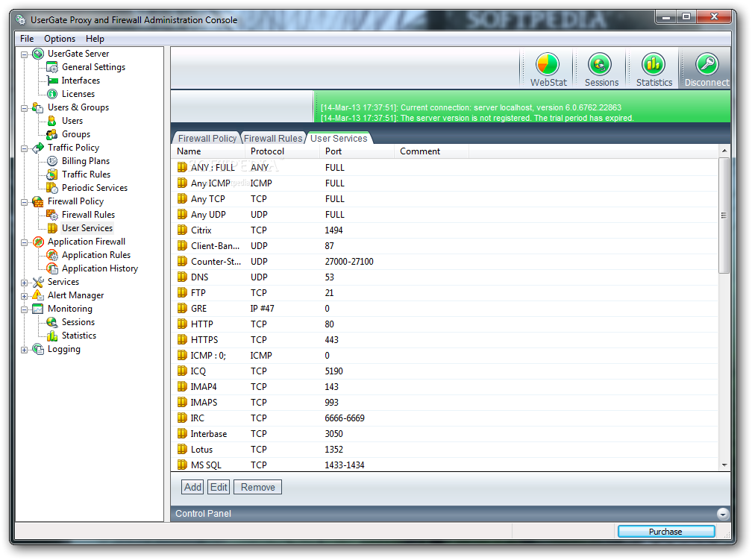The height and width of the screenshot is (560, 752).
Task: Click the Traffic Rules icon
Action: click(x=52, y=174)
